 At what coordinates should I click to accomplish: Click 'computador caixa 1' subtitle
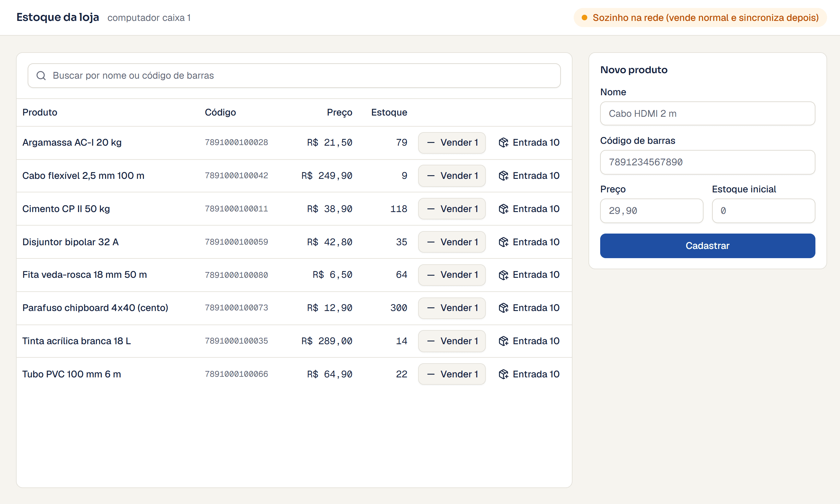(x=149, y=18)
